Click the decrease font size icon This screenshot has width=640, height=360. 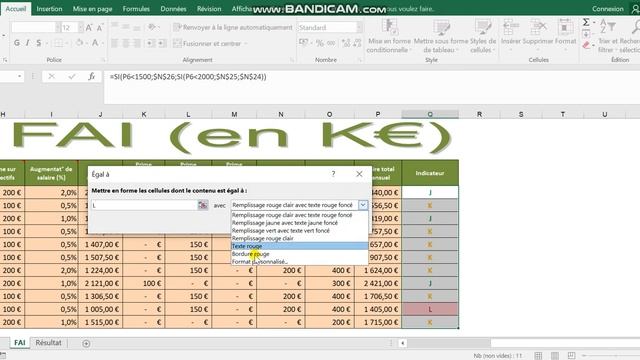[x=100, y=28]
